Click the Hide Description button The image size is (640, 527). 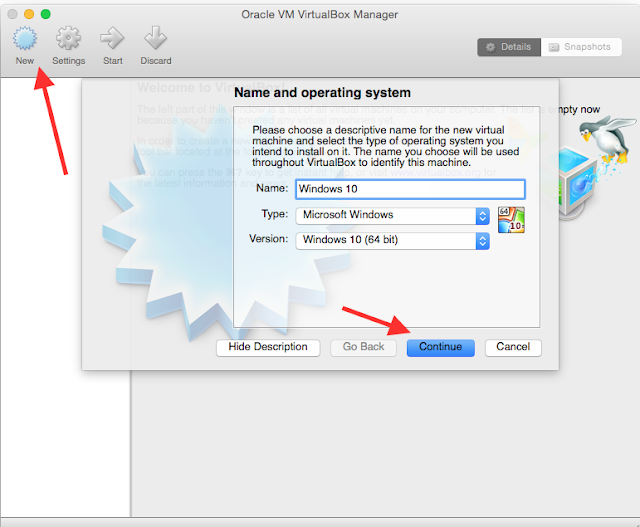(268, 347)
